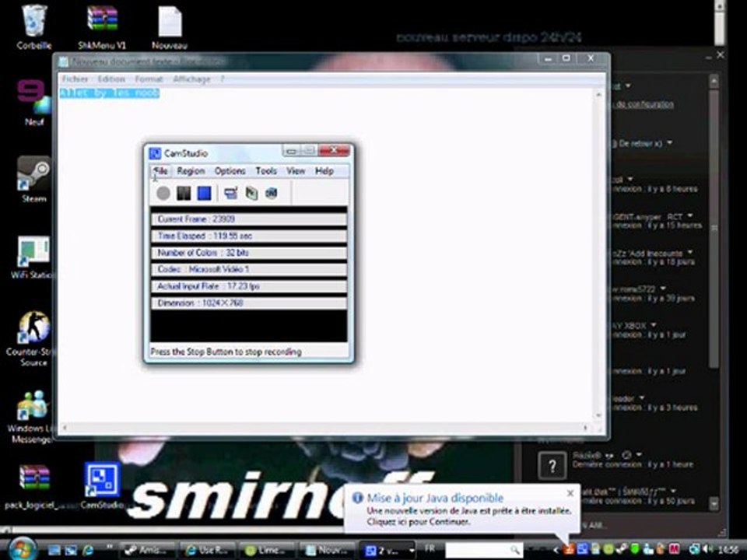Open the dropdown arrow beside 'Add lnecounte' friend

690,252
